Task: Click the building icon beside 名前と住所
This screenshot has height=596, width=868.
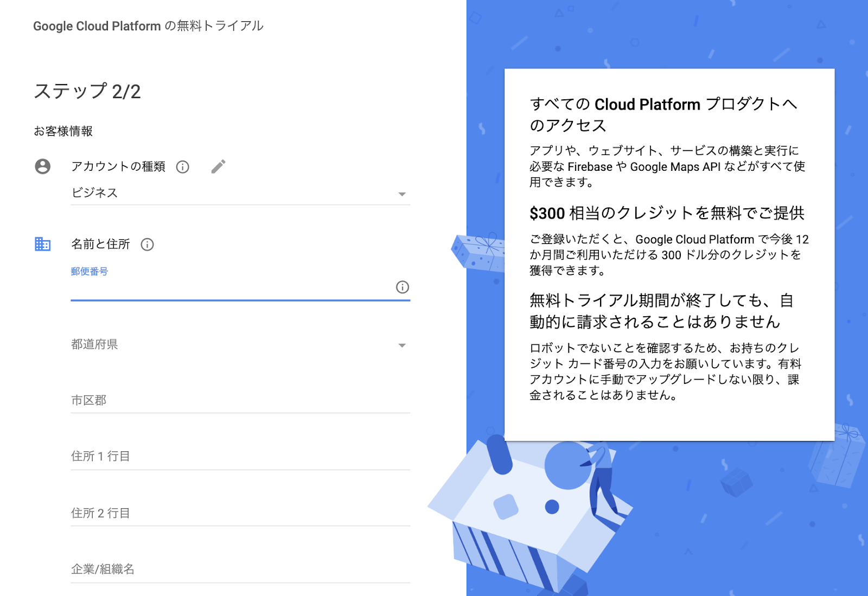Action: pyautogui.click(x=43, y=244)
